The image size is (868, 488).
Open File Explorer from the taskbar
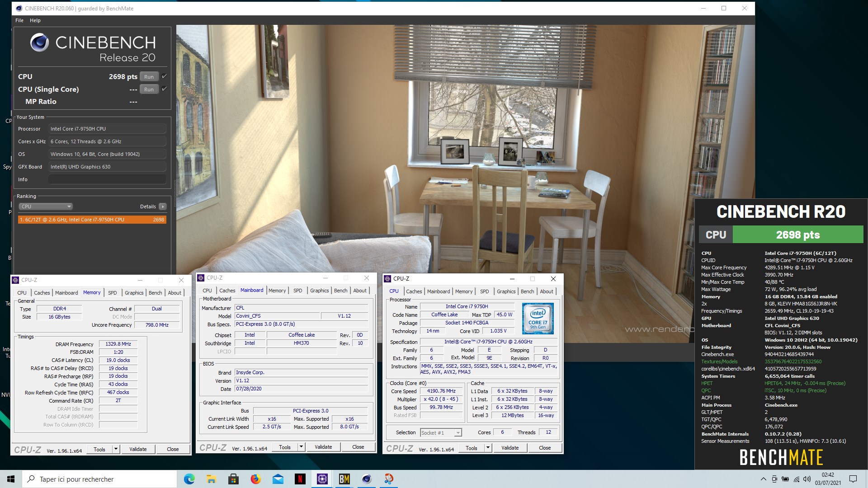pos(211,479)
